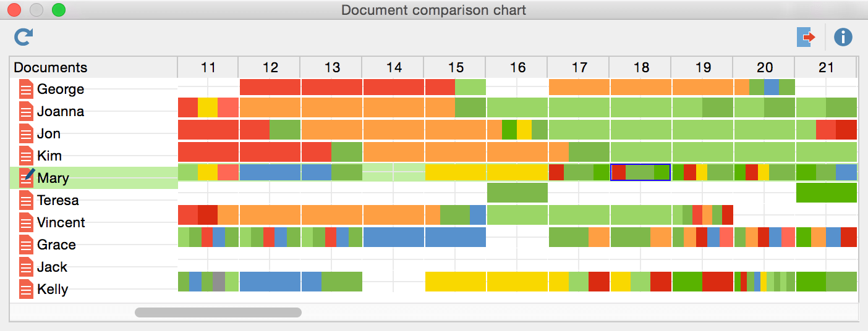Click Kelly's gray segment in paragraph 11

219,282
